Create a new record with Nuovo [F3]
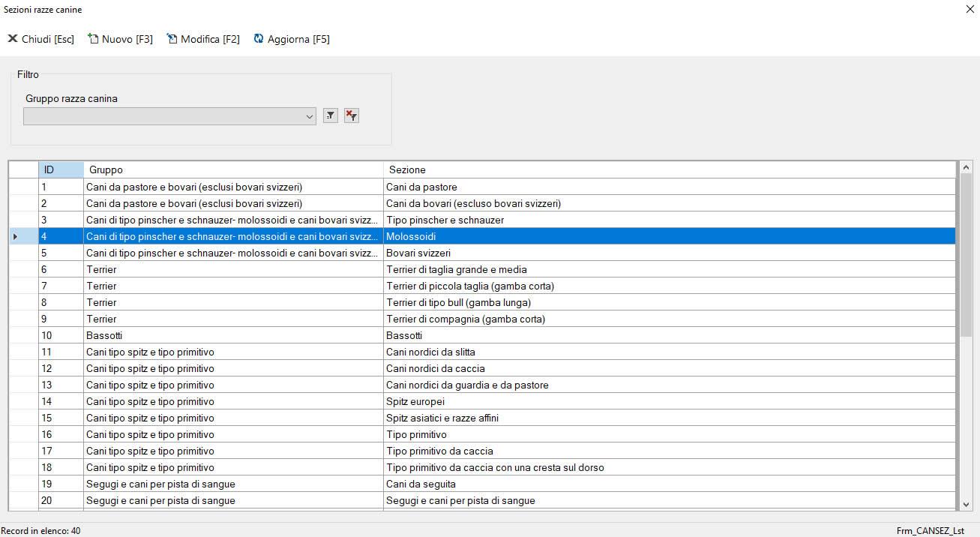This screenshot has width=980, height=537. (x=120, y=39)
